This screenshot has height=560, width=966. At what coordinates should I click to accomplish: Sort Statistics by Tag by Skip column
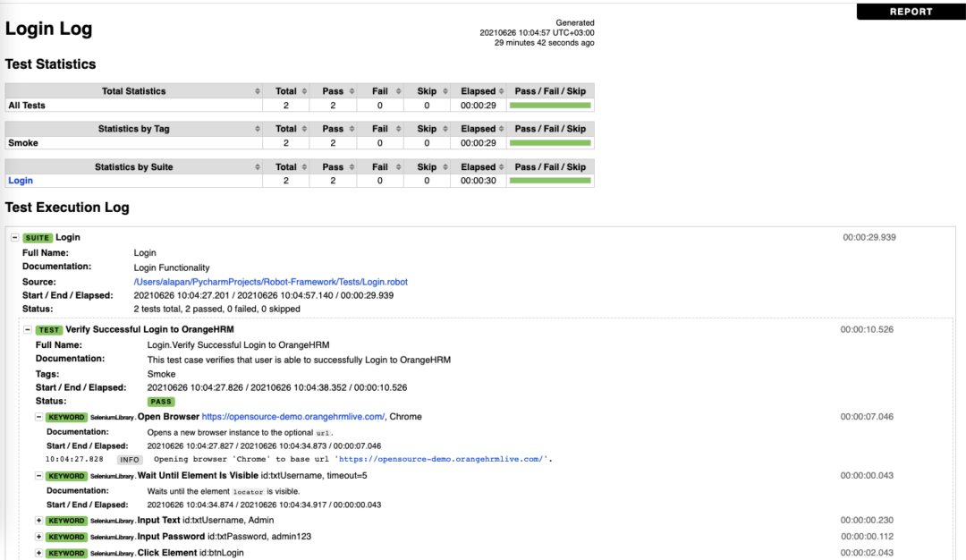tap(427, 129)
